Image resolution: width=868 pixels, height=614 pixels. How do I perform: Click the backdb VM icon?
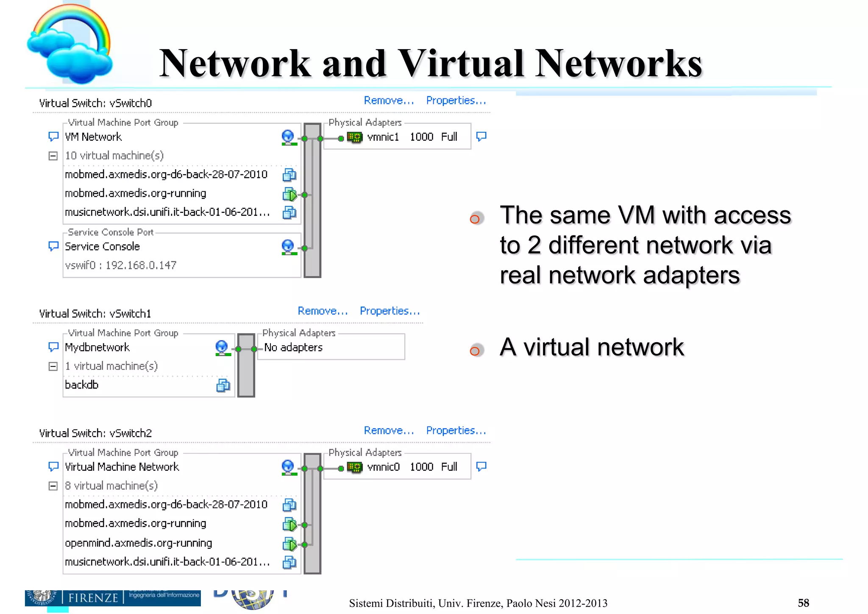click(x=223, y=385)
